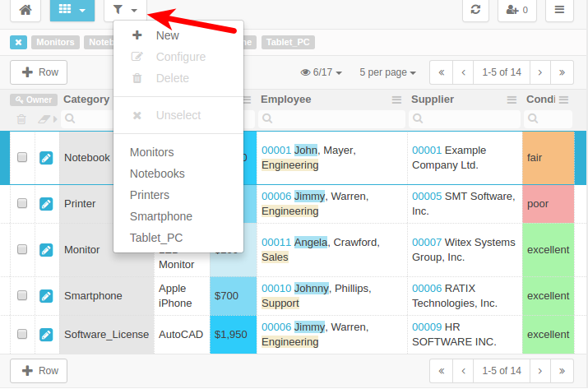This screenshot has height=389, width=588.
Task: Click the orange 'fair' condition cell
Action: (x=548, y=158)
